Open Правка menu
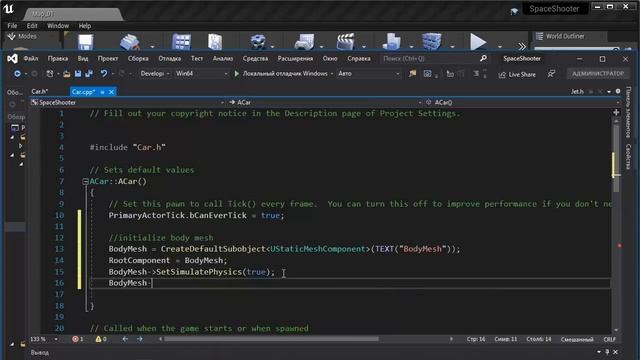Viewport: 640px width, 360px height. pos(58,58)
